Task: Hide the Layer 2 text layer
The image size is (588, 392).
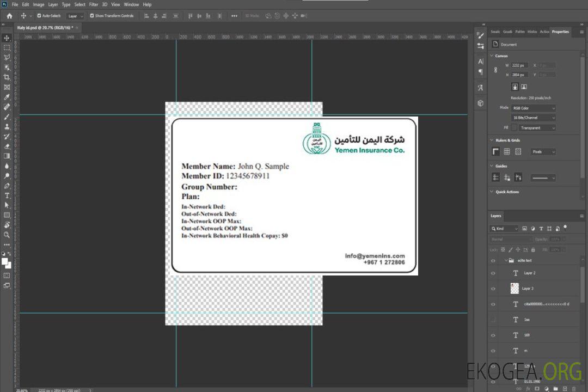Action: [493, 273]
